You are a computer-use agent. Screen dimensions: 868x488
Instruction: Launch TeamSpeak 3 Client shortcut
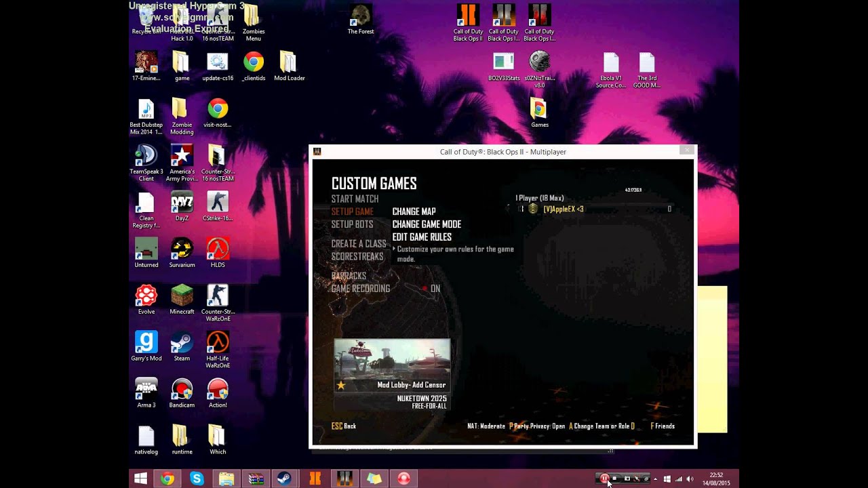(146, 163)
